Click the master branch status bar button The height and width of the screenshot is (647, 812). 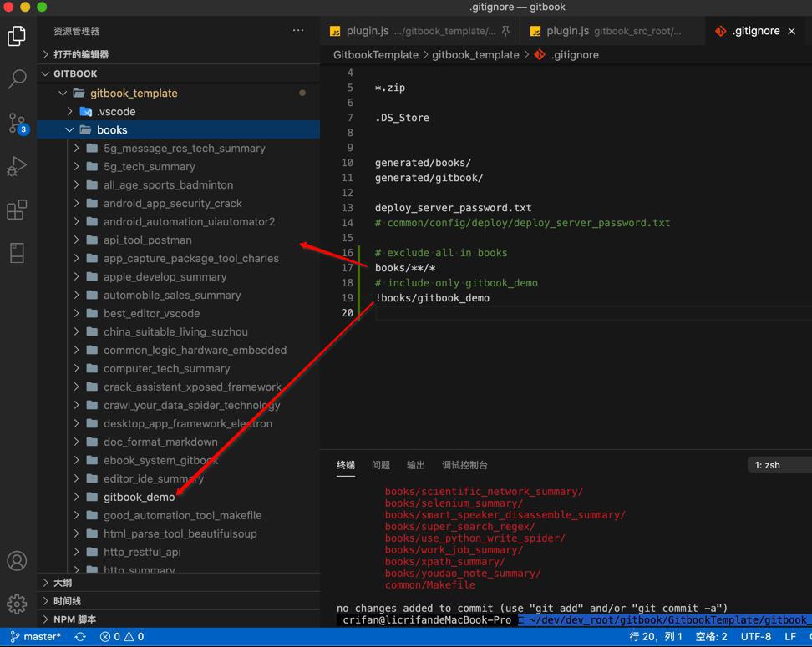[36, 637]
